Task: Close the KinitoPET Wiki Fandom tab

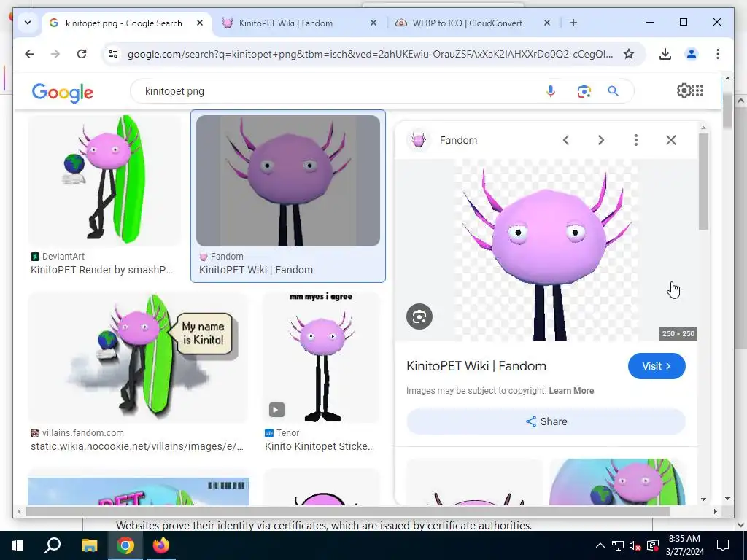Action: tap(373, 23)
